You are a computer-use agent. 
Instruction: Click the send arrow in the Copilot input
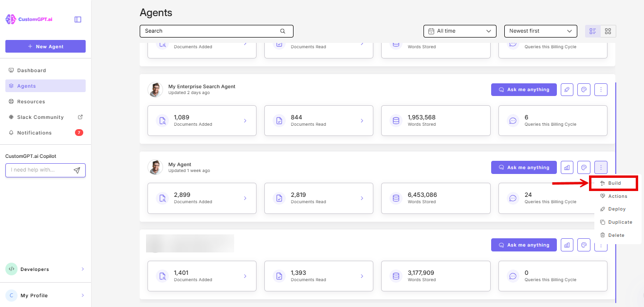pos(77,170)
